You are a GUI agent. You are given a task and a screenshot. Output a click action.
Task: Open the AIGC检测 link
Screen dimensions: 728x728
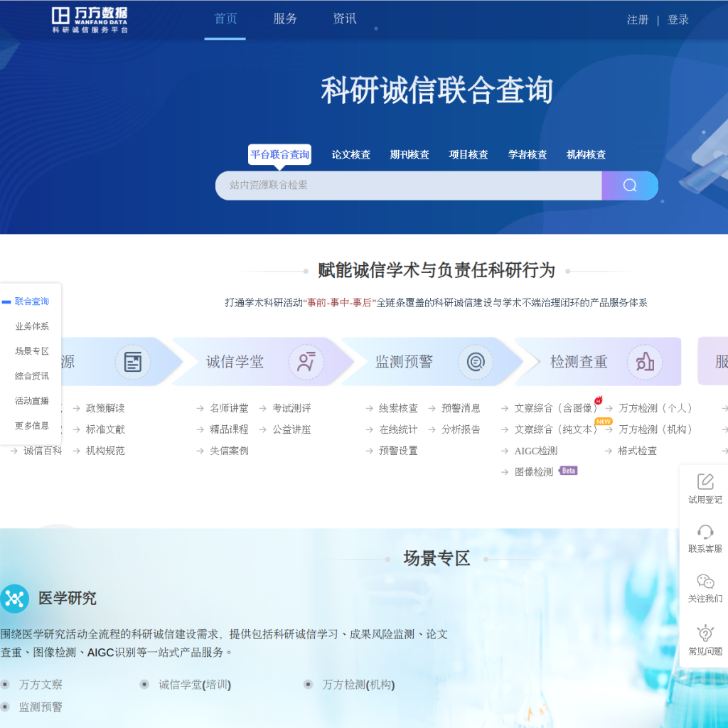(536, 451)
